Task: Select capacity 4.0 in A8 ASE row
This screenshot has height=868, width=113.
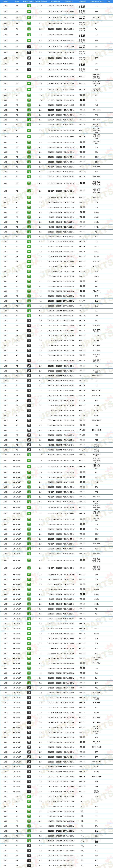Action: coord(41,856)
